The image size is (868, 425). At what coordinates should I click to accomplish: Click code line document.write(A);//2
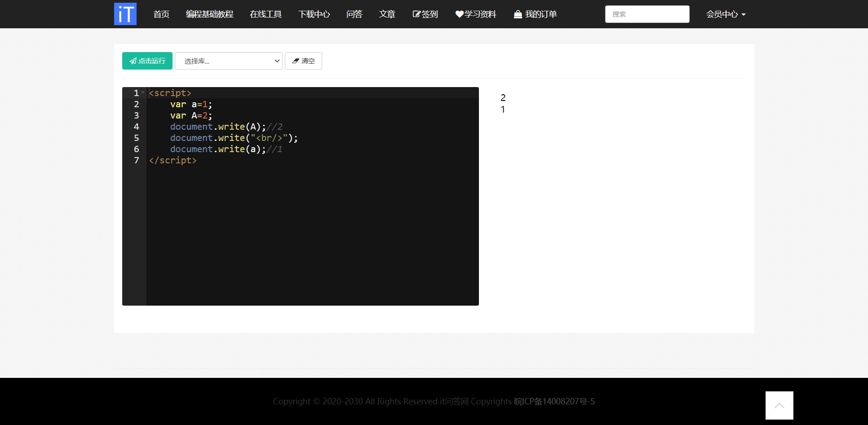(x=226, y=127)
